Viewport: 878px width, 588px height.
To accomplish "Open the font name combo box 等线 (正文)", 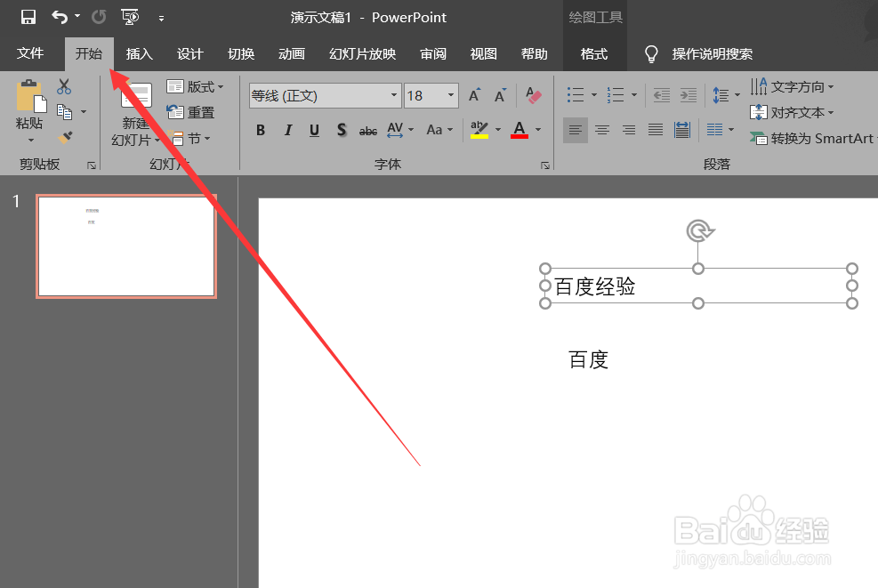I will click(x=325, y=96).
